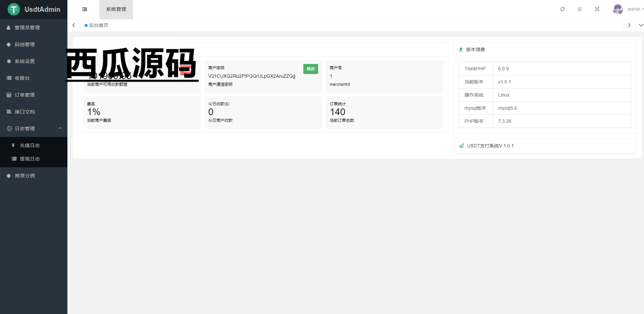
Task: Click the globe icon beside 日志管理
Action: (9, 129)
